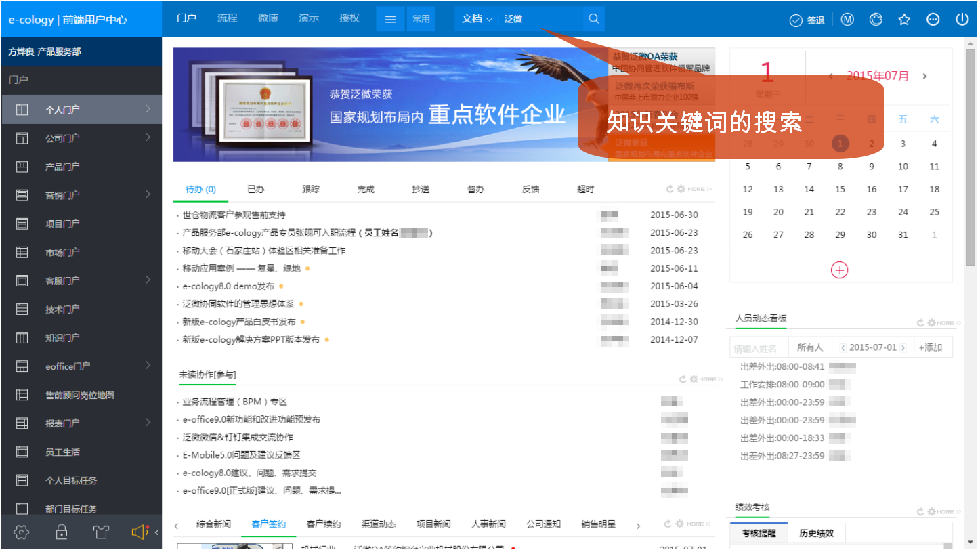Click the refresh icon in 人员动态看板 header
980x552 pixels.
920,323
